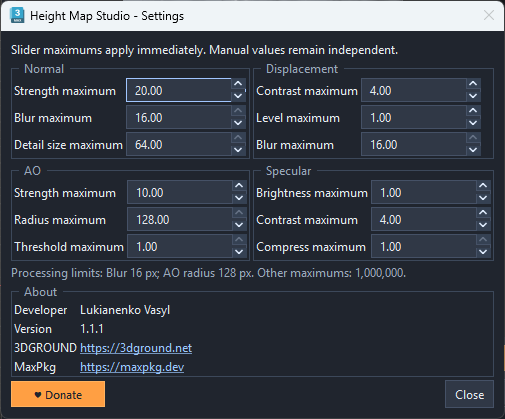
Task: Open the maxpkg.dev link
Action: coord(132,367)
